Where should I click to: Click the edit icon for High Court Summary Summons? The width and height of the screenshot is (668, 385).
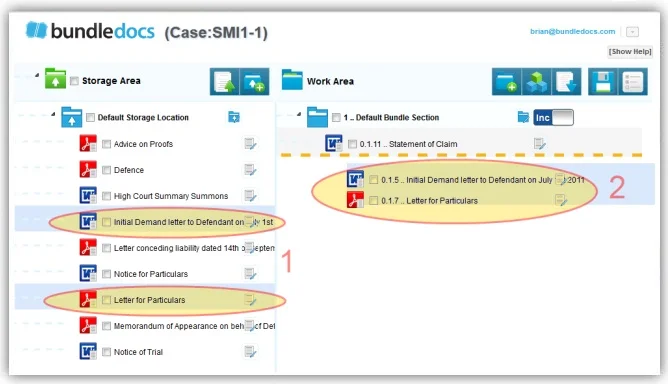click(250, 196)
